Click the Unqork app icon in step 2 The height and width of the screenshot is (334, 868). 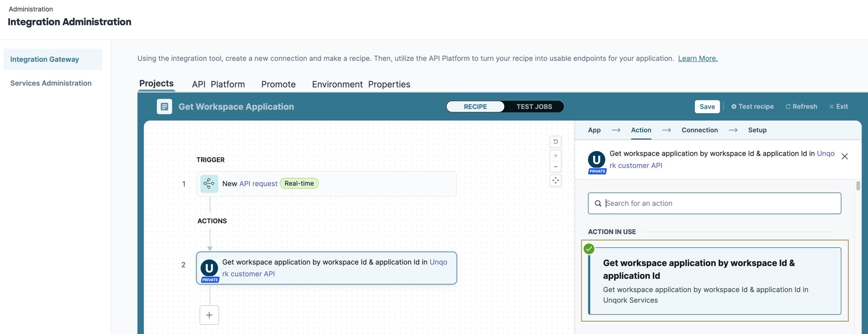point(209,270)
